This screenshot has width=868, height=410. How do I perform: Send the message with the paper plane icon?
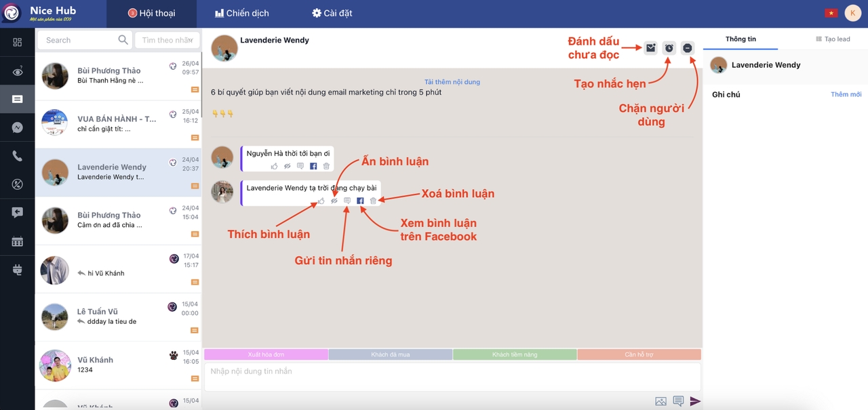click(x=695, y=401)
